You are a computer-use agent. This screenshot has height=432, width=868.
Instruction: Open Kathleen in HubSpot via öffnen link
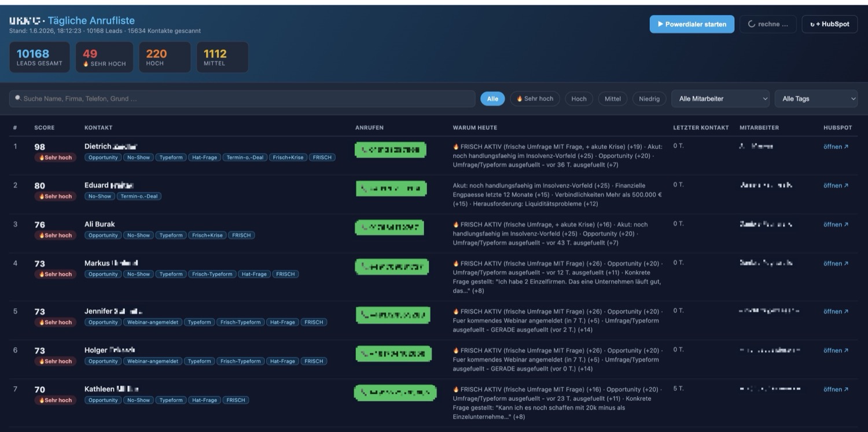(836, 389)
